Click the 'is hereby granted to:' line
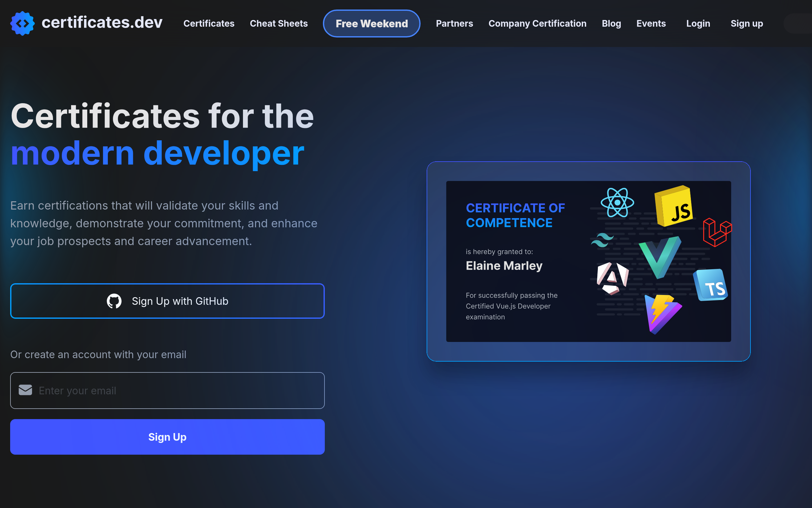 pyautogui.click(x=499, y=252)
